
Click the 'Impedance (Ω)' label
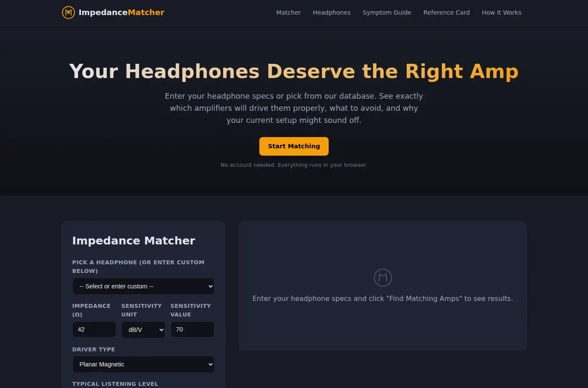(x=91, y=310)
